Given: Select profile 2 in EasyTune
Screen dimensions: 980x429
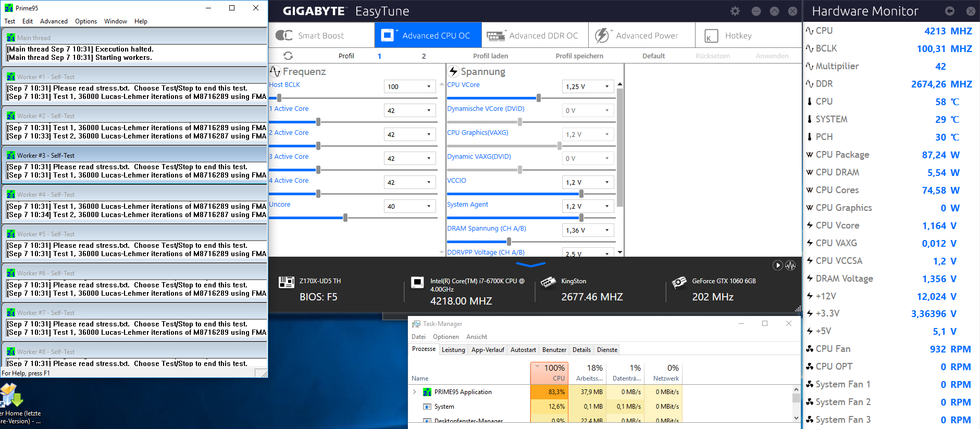Looking at the screenshot, I should coord(424,56).
